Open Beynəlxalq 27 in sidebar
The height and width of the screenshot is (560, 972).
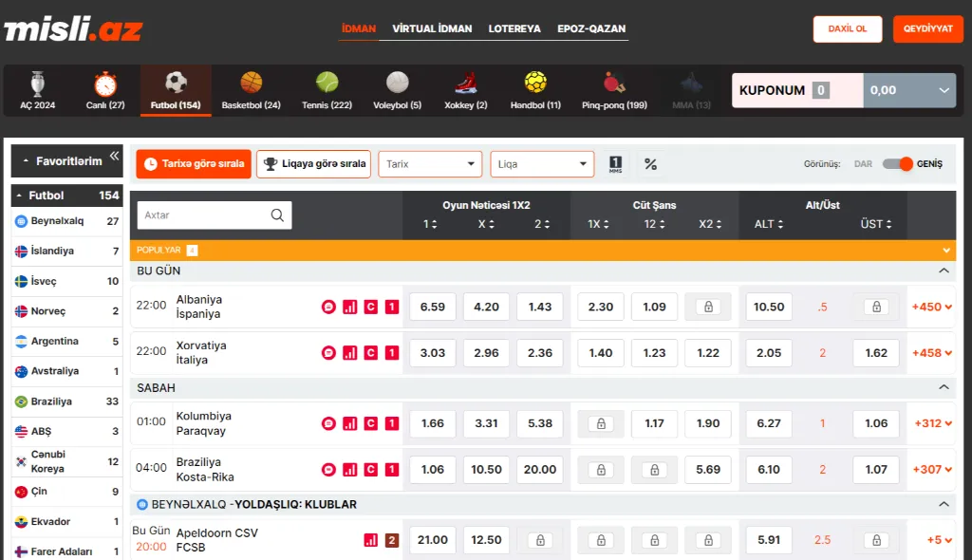point(67,221)
